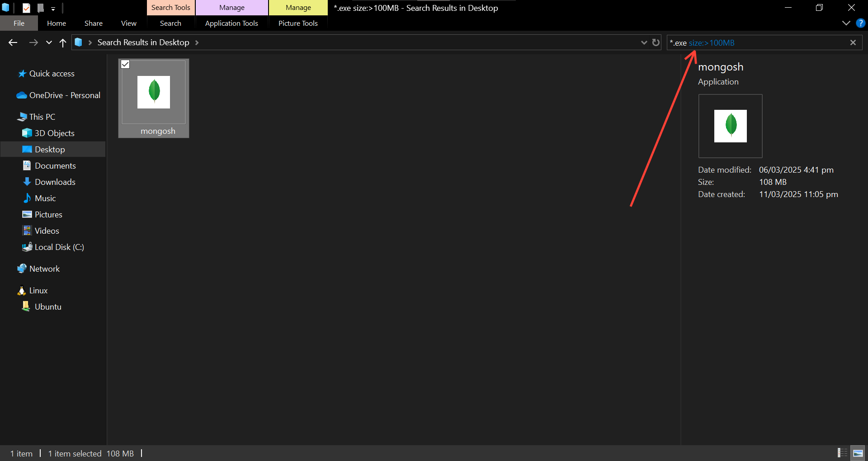Open the Application Tools tab
Image resolution: width=868 pixels, height=461 pixels.
click(231, 23)
